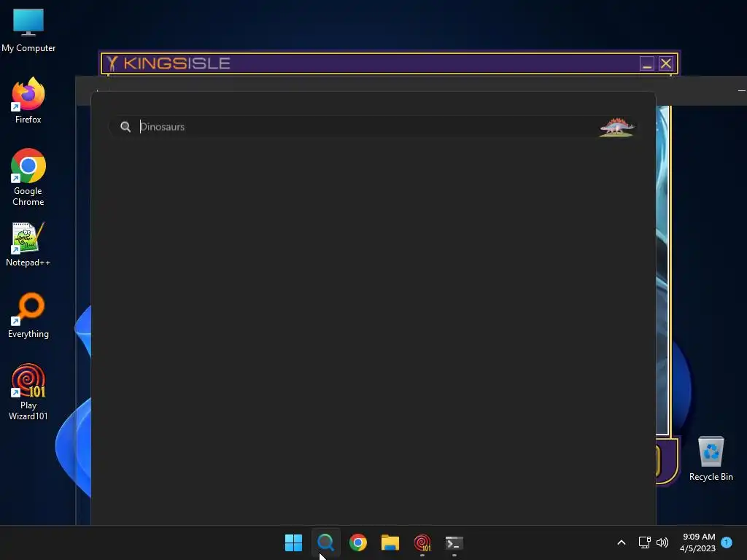Click the Search taskbar icon
The image size is (747, 560).
(x=326, y=542)
